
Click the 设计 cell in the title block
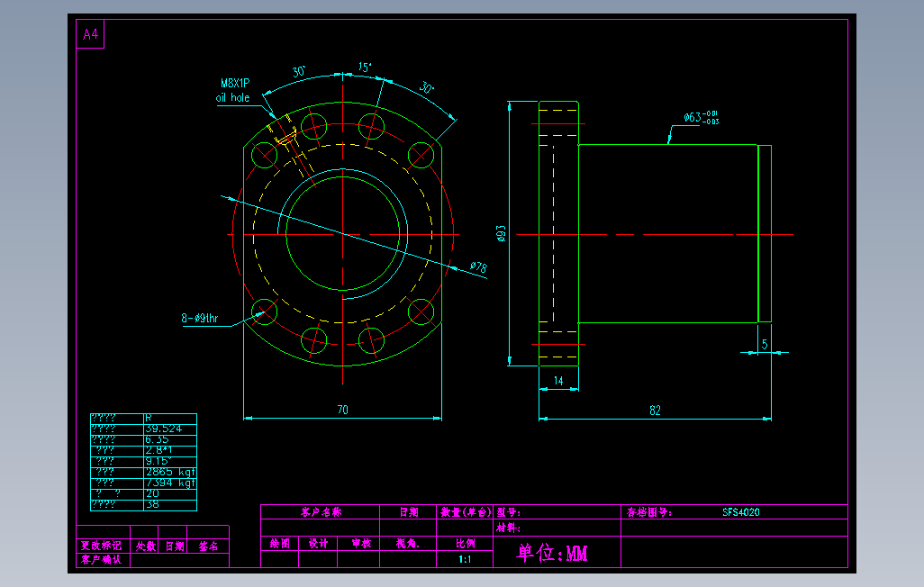click(x=318, y=544)
